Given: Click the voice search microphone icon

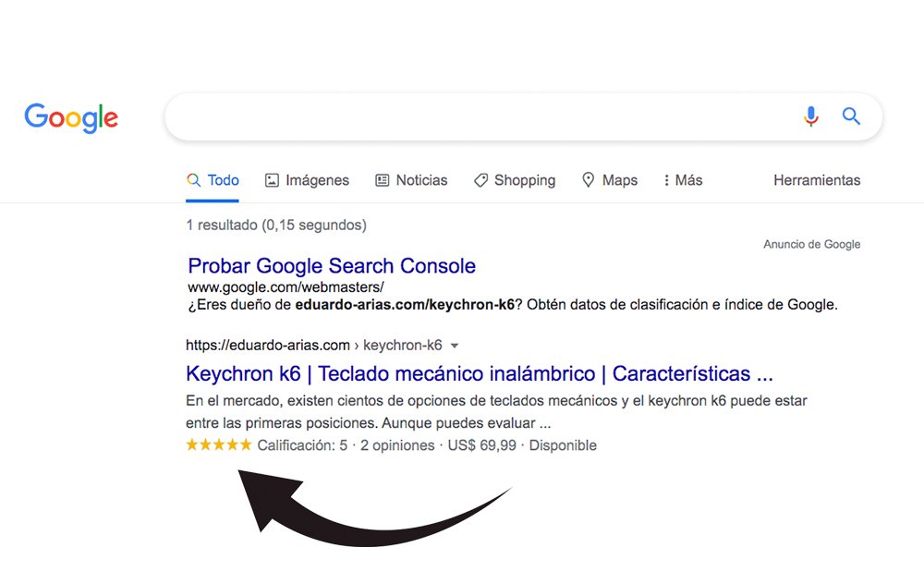Looking at the screenshot, I should [x=811, y=116].
